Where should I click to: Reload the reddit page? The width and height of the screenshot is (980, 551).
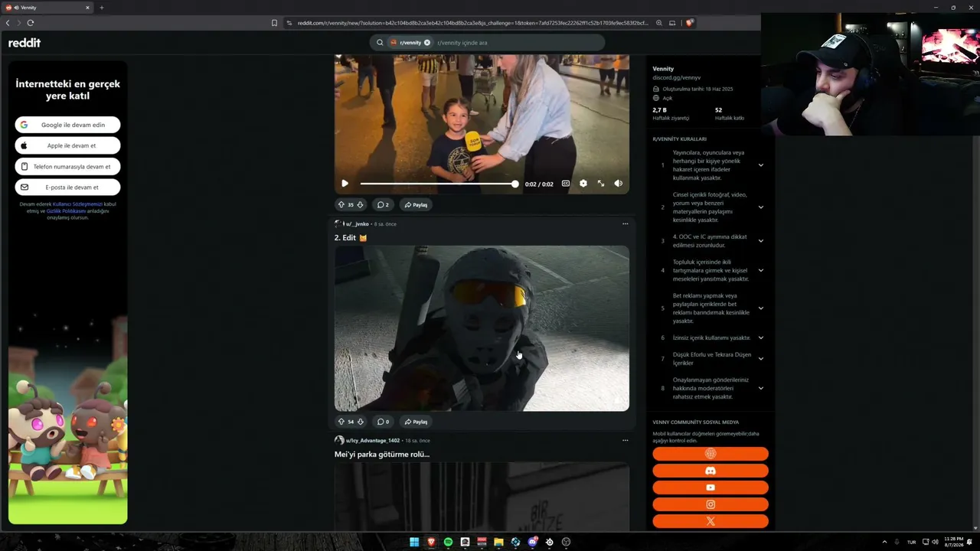31,23
